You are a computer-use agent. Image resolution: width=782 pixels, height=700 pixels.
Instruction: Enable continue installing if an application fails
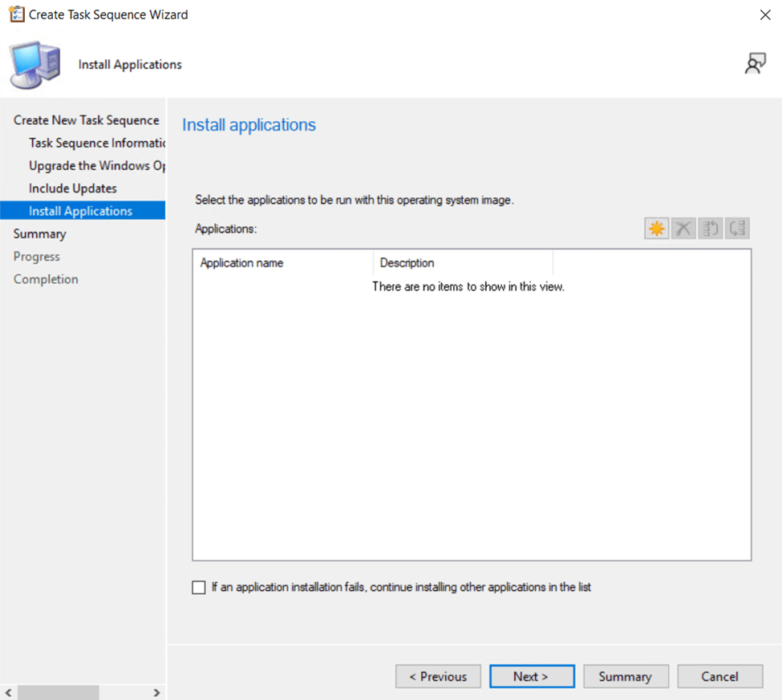[x=199, y=588]
